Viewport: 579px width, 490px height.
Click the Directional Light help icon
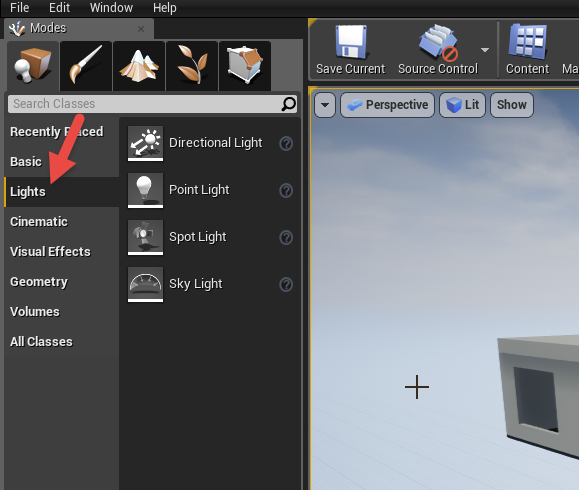tap(286, 143)
